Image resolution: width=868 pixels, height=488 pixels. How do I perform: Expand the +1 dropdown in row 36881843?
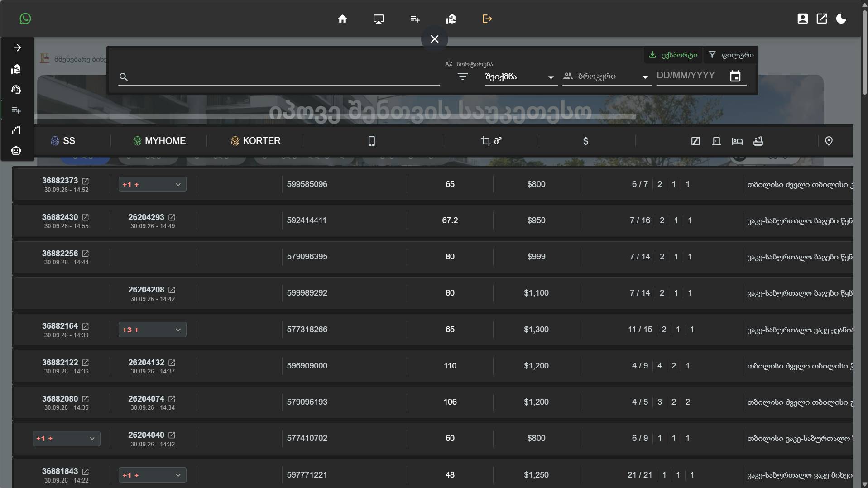[x=152, y=475]
